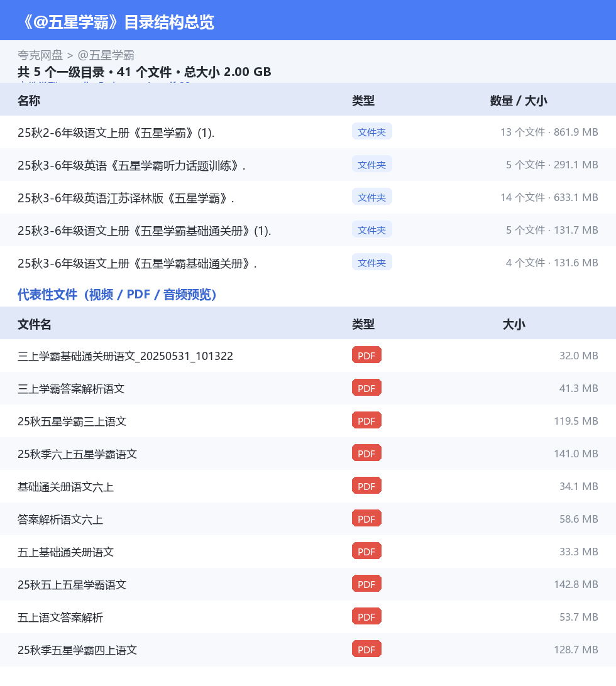This screenshot has height=686, width=616.
Task: Select the 58.6 MB size value
Action: tap(578, 519)
